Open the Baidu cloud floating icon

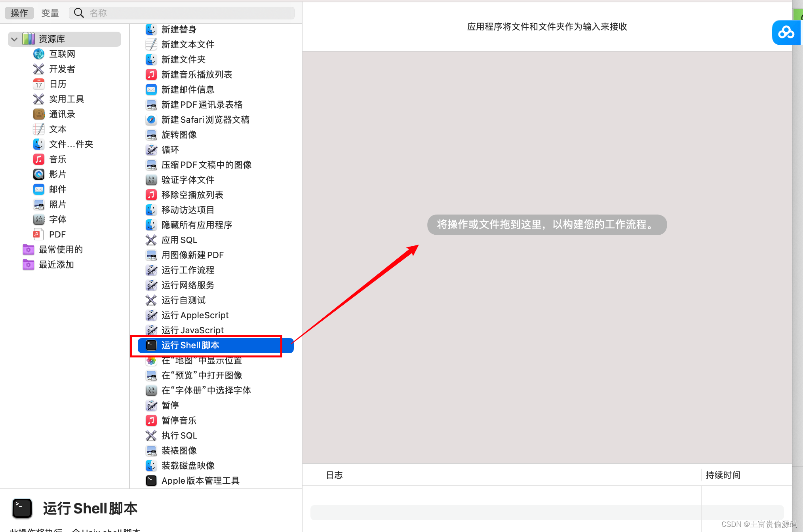[x=787, y=32]
